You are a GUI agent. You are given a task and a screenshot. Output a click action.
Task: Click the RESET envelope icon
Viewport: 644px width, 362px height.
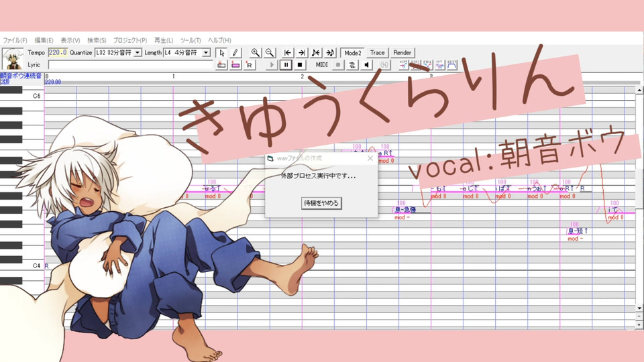click(451, 65)
